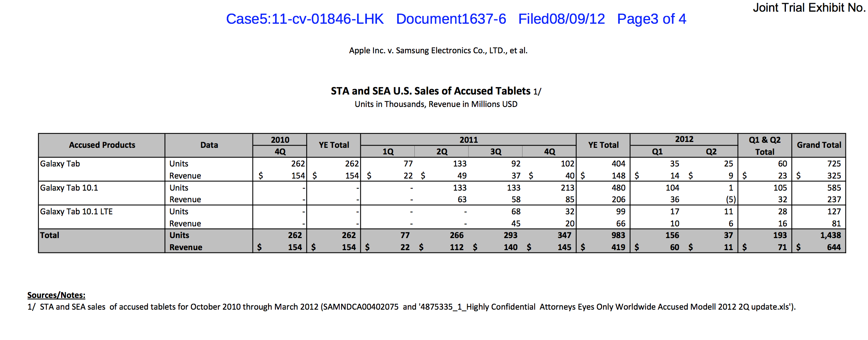The height and width of the screenshot is (340, 868).
Task: Click negative Q2 revenue value (5)
Action: (731, 200)
